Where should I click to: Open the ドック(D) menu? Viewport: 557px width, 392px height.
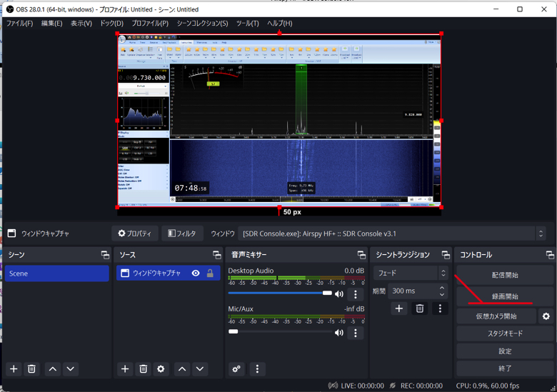[111, 24]
